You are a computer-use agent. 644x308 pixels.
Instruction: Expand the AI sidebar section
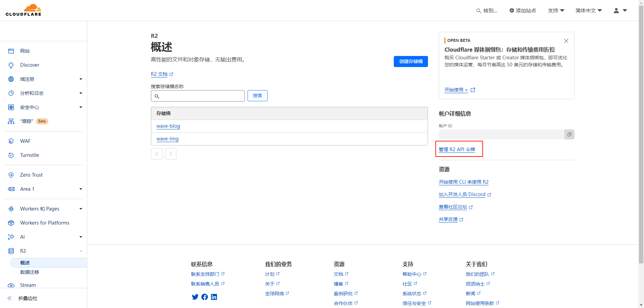pyautogui.click(x=81, y=237)
